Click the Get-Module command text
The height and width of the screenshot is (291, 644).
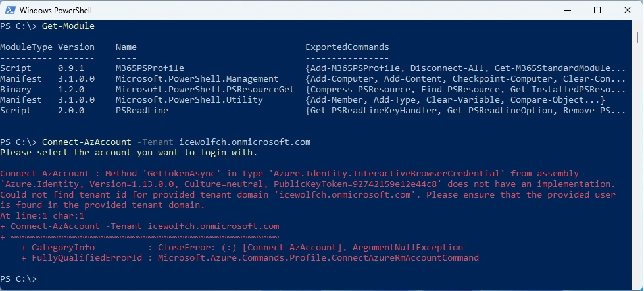[x=68, y=26]
